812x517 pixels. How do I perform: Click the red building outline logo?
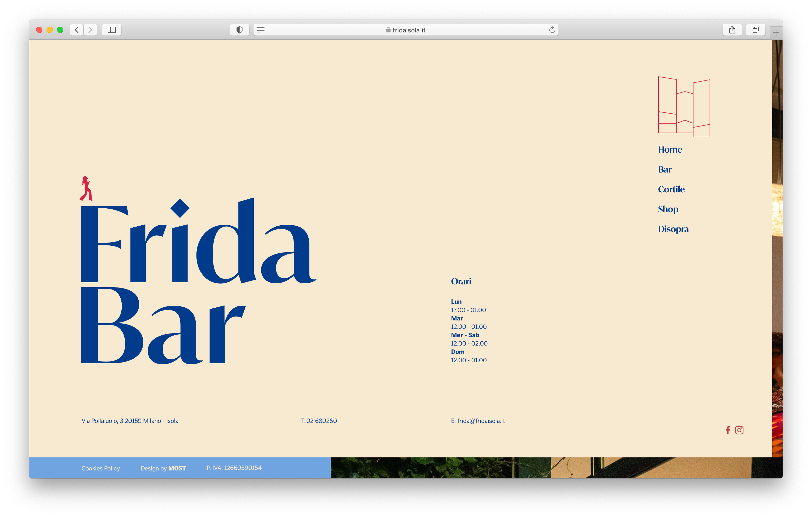coord(684,107)
